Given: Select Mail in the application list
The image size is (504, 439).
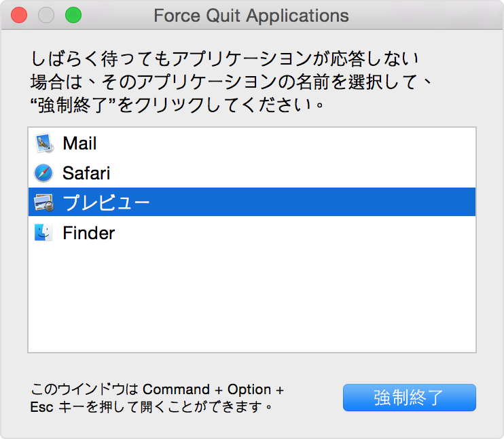Looking at the screenshot, I should click(x=79, y=143).
